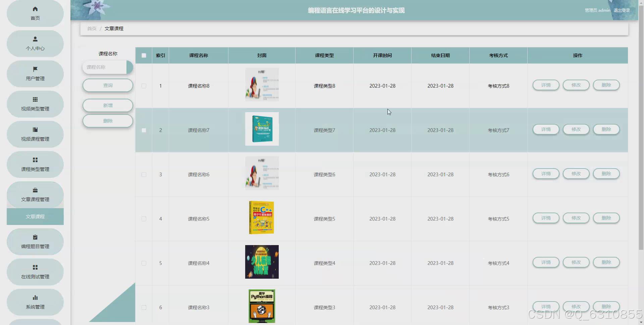The height and width of the screenshot is (325, 644).
Task: Click the 开课时间 column header
Action: [382, 55]
